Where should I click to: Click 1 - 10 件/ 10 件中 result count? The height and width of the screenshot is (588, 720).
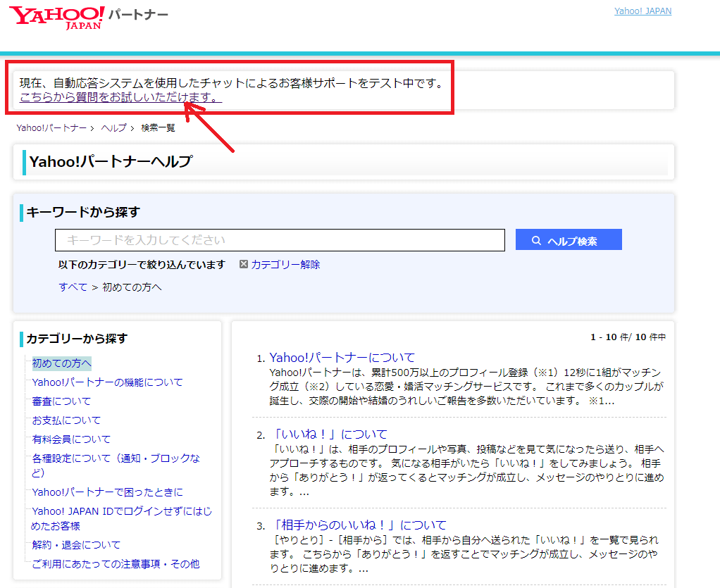(x=628, y=337)
